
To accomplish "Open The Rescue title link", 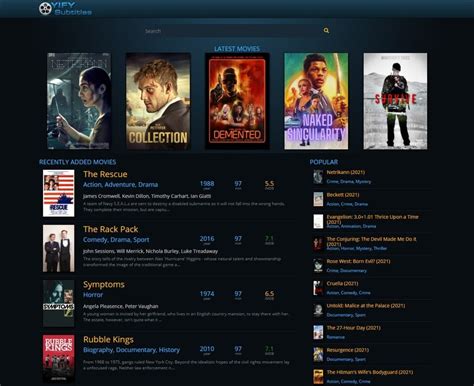I will (105, 174).
